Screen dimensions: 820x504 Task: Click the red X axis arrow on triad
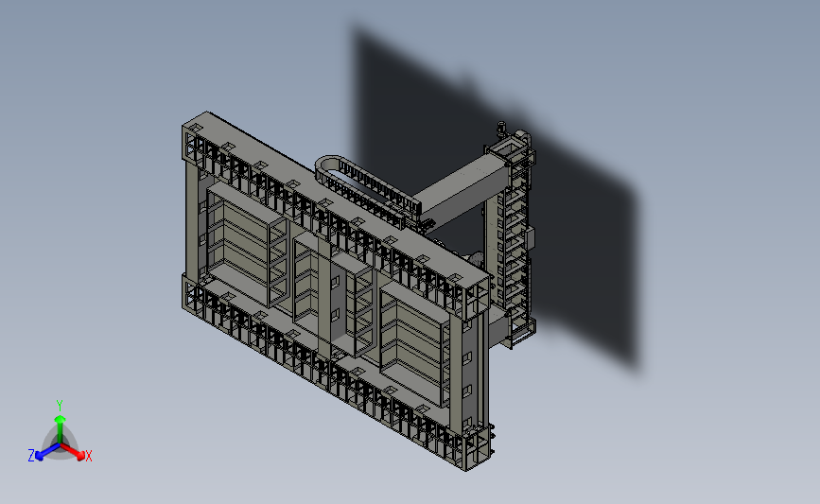coord(73,452)
